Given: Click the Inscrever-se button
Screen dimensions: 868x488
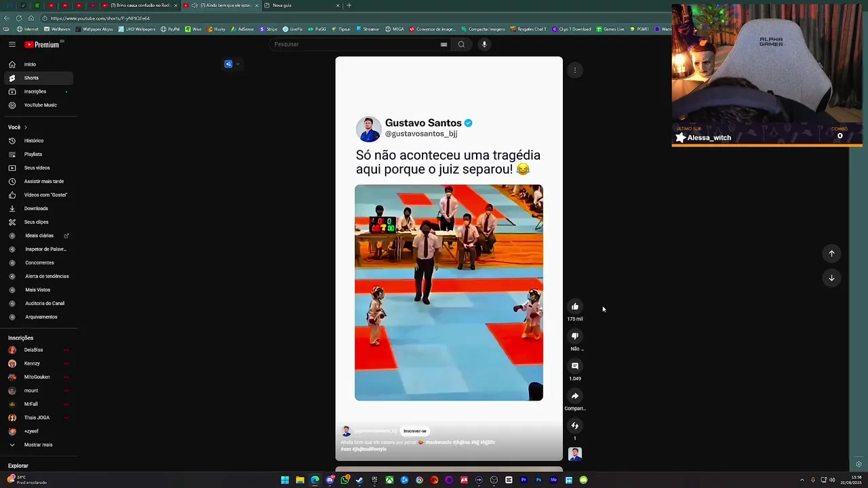Looking at the screenshot, I should [415, 431].
